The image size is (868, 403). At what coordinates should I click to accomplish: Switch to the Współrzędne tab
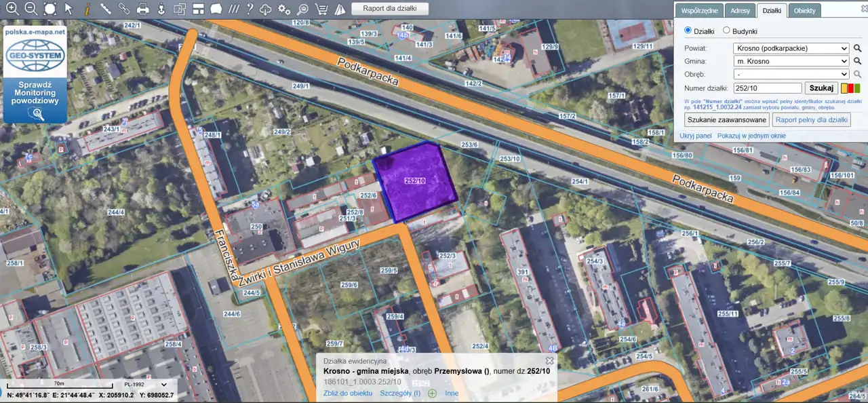point(699,11)
